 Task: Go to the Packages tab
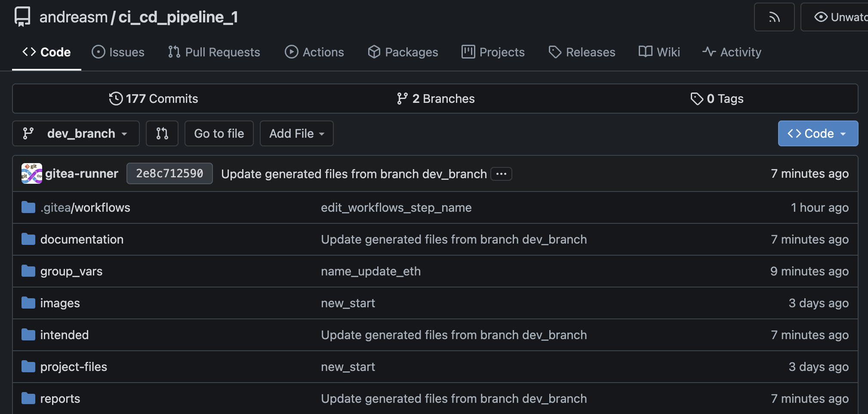pos(403,52)
